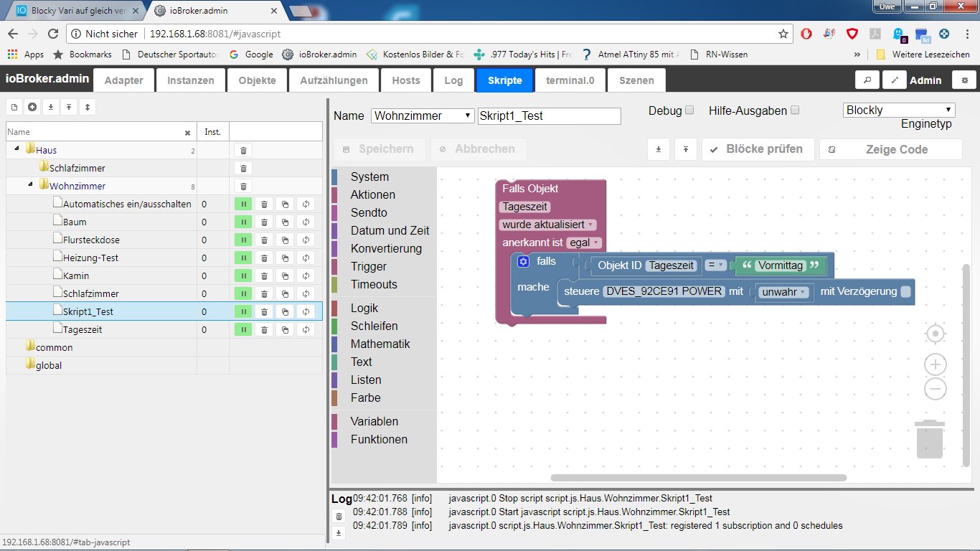Copy the Skript1_Test script with its copy icon

click(x=285, y=312)
